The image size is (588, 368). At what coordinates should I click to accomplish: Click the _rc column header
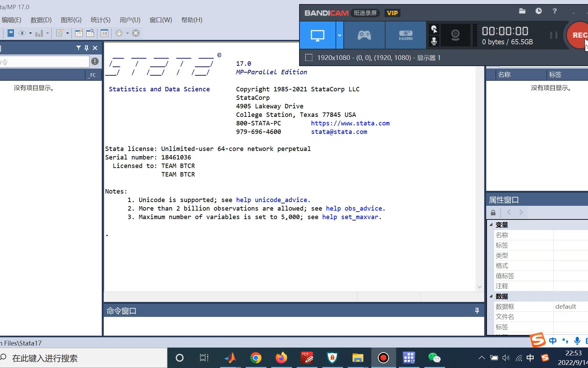click(x=93, y=75)
